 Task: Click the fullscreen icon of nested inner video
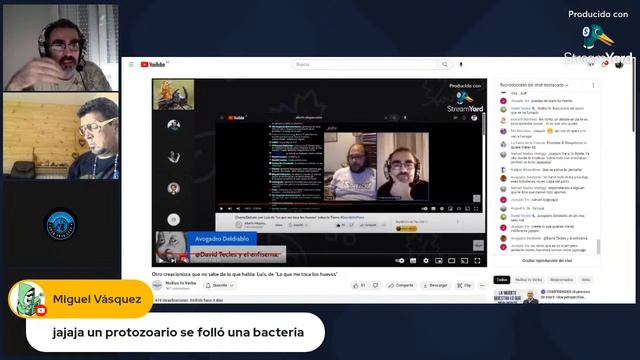coord(476,209)
